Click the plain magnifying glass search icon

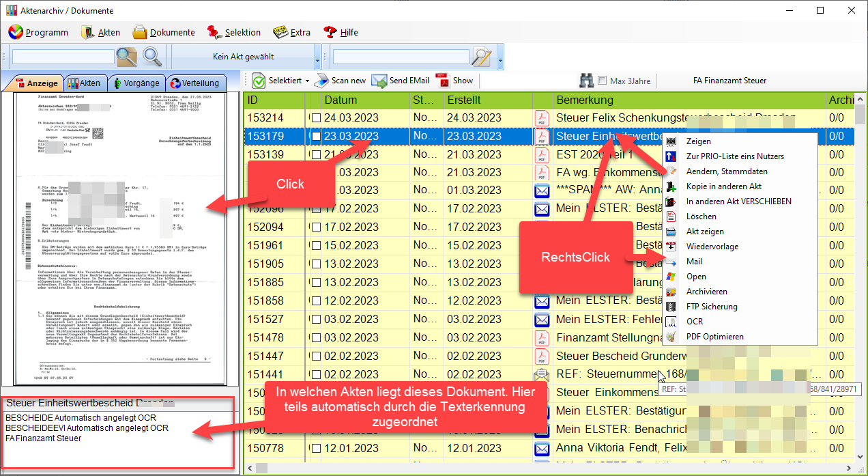coord(152,57)
